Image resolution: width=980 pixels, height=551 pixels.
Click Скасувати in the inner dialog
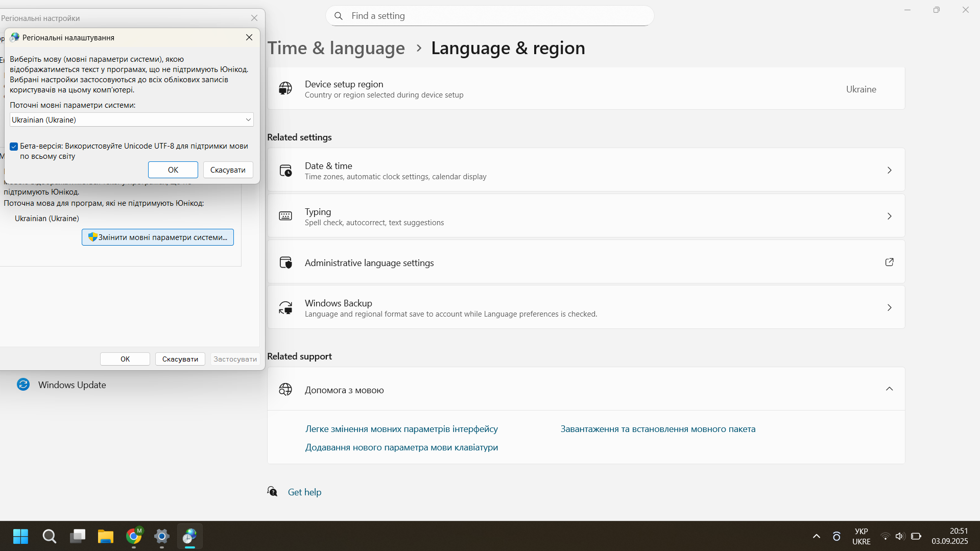(x=228, y=170)
